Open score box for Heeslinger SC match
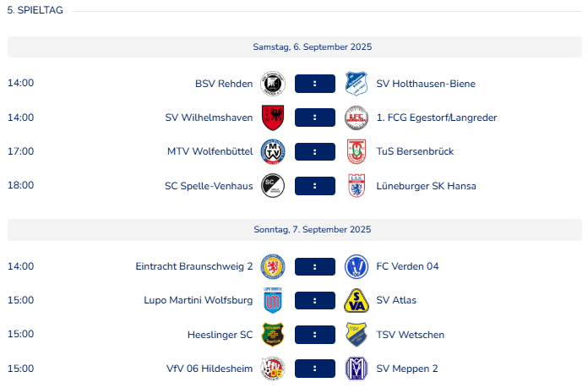588x388 pixels. pyautogui.click(x=315, y=335)
